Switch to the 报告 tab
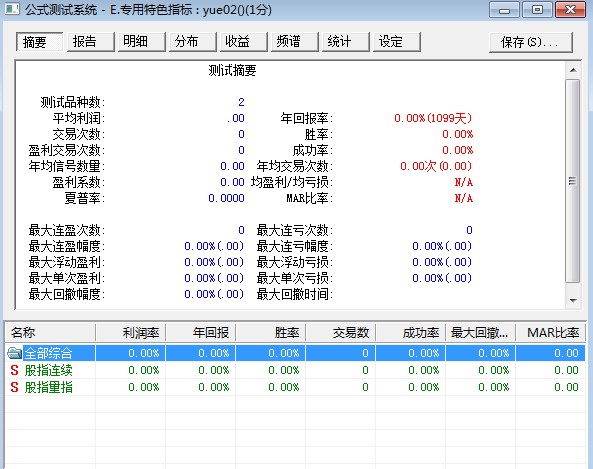The width and height of the screenshot is (593, 469). click(x=91, y=42)
